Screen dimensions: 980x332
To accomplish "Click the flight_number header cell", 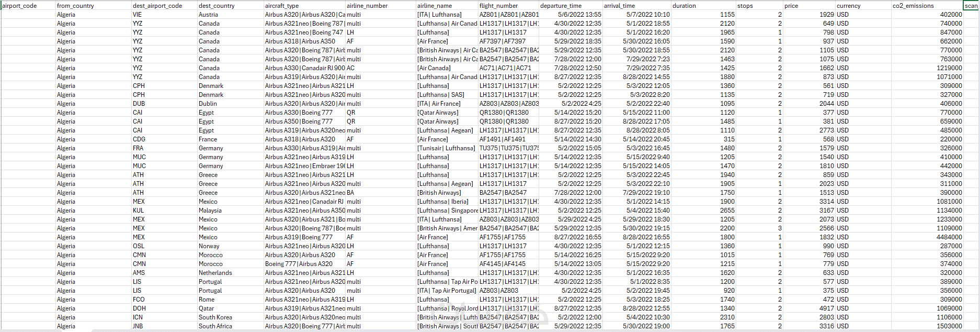I will tap(508, 6).
